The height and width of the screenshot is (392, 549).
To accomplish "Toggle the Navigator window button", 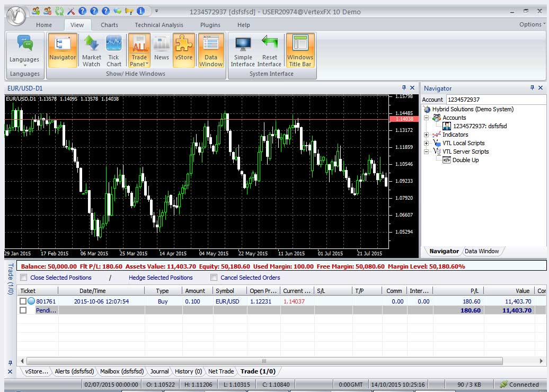I will click(63, 50).
